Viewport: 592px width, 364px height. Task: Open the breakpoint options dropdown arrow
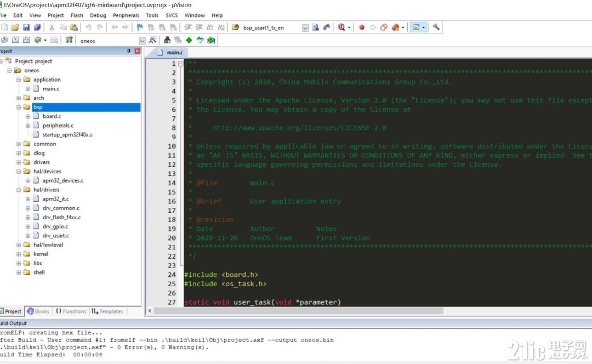tap(403, 27)
